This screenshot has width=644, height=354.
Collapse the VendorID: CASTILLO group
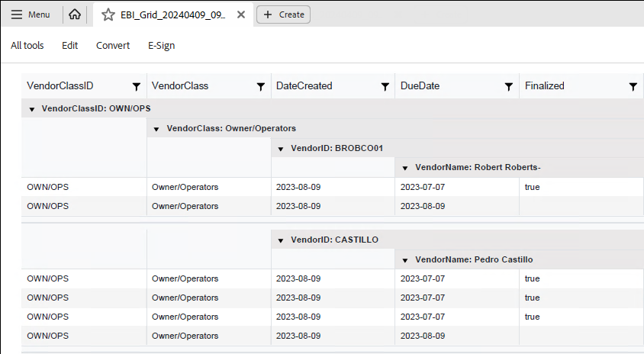(x=281, y=240)
